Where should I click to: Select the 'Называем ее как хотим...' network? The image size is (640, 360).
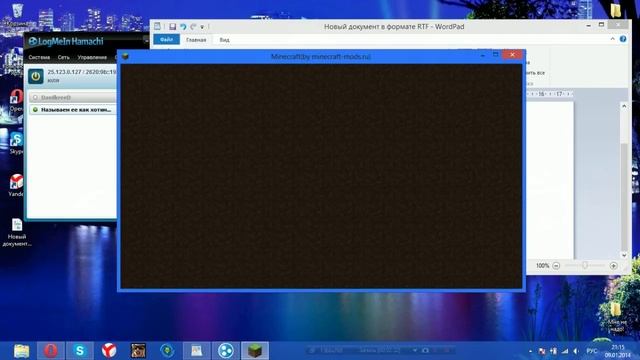pos(73,110)
